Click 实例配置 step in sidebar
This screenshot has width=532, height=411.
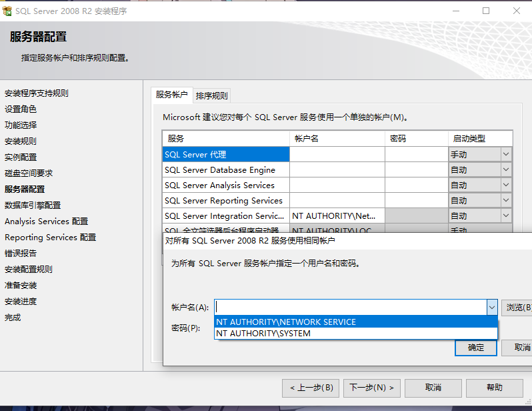[21, 157]
